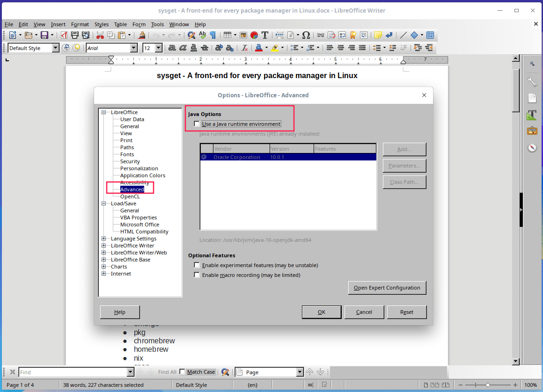This screenshot has width=543, height=392.
Task: Enable experimental features checkbox
Action: (197, 265)
